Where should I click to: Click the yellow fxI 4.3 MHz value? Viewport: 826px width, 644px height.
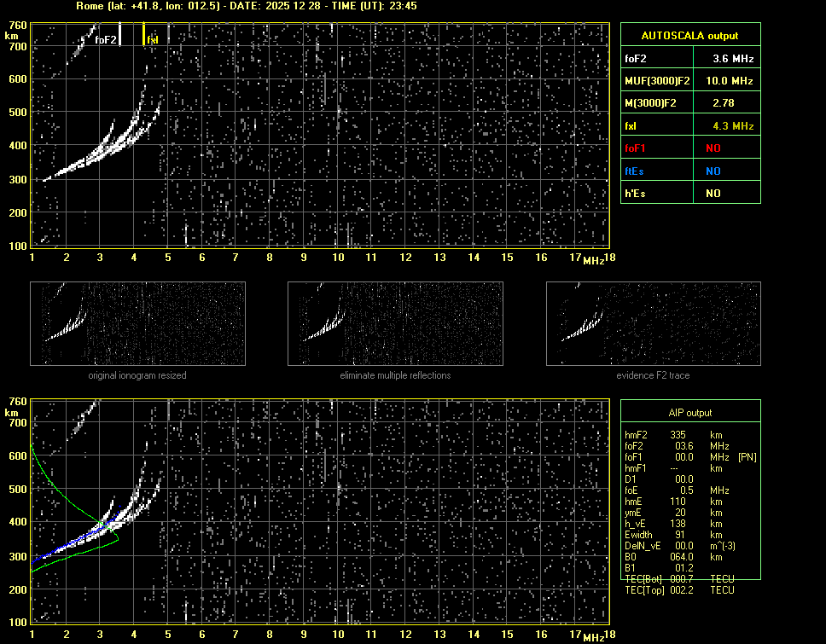click(x=733, y=126)
